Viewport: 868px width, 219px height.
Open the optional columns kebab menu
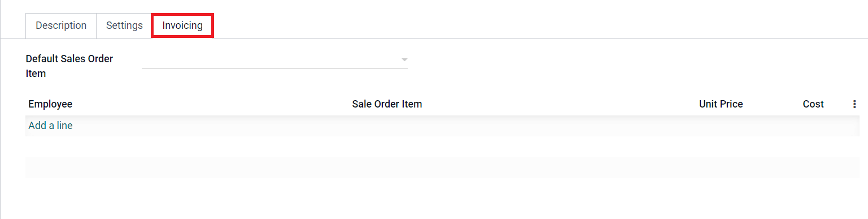click(854, 104)
